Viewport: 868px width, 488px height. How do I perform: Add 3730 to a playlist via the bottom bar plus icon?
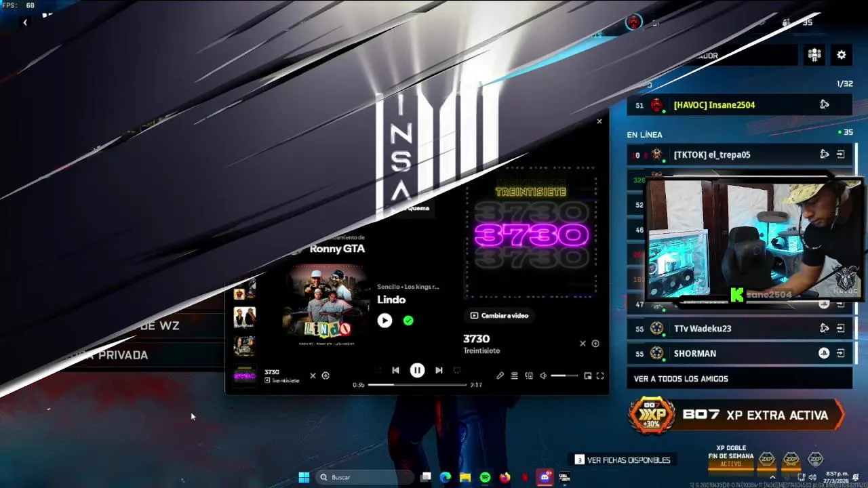tap(325, 375)
